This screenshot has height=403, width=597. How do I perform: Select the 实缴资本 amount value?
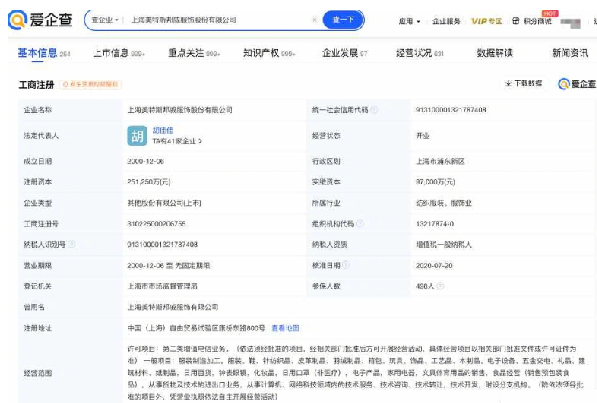pos(435,182)
